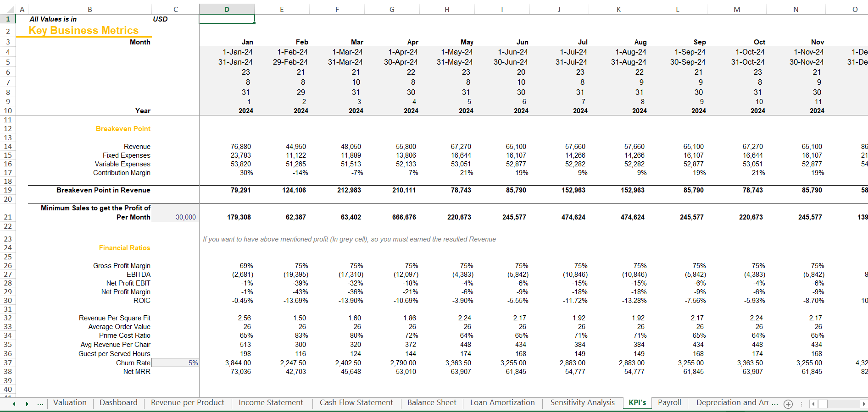Select the Financial Ratios heading
This screenshot has width=868, height=412.
[124, 248]
